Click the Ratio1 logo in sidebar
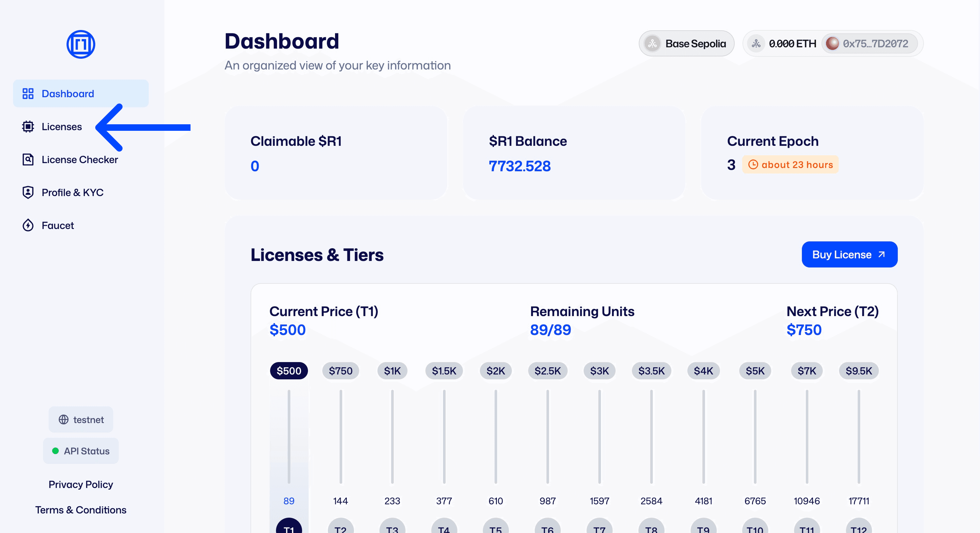This screenshot has height=533, width=980. (81, 44)
